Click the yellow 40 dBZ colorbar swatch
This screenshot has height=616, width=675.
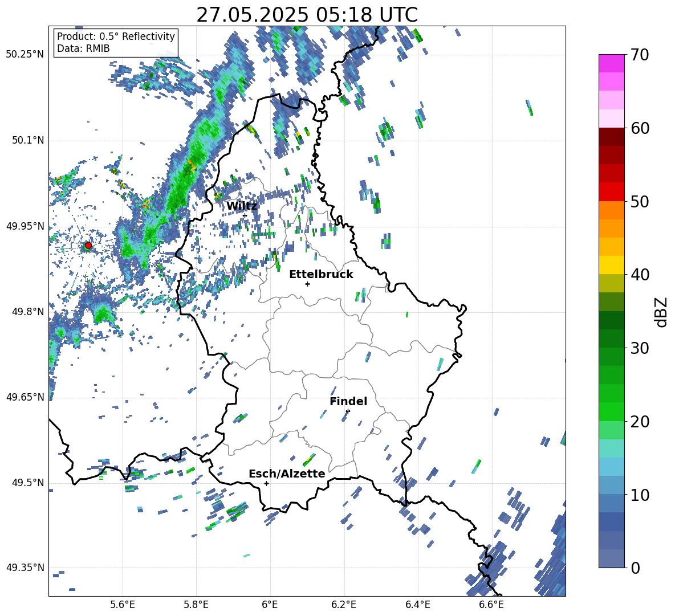(611, 265)
